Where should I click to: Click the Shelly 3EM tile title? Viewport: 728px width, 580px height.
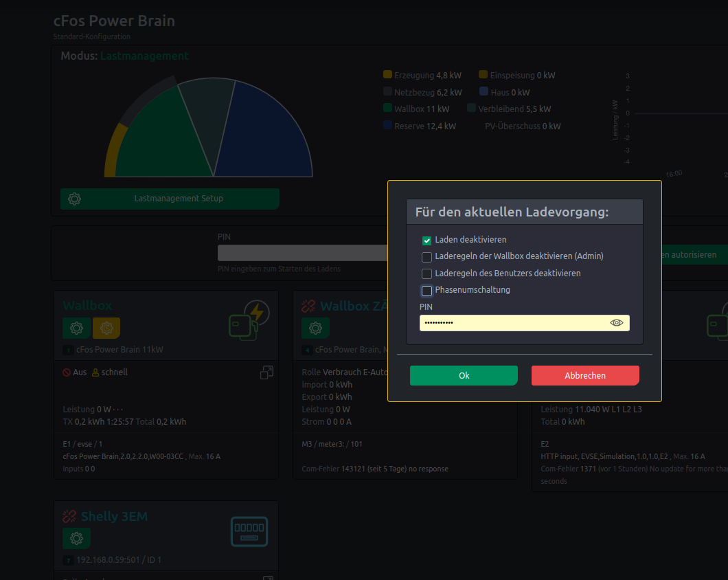(x=114, y=516)
